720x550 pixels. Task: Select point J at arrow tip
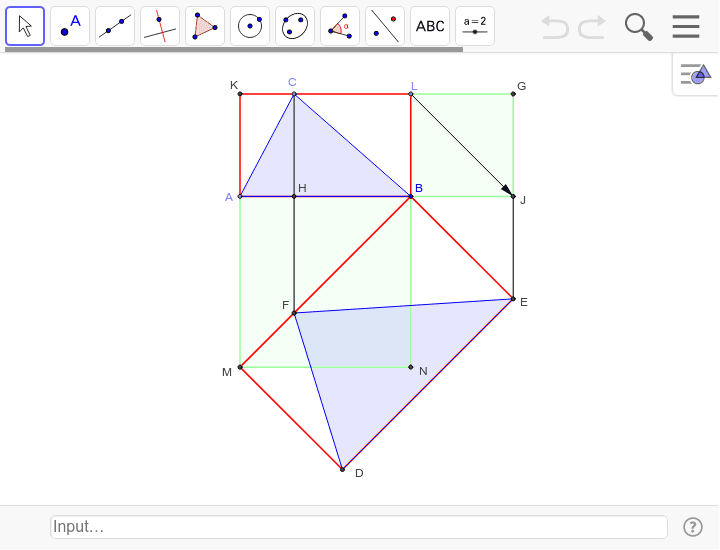513,196
